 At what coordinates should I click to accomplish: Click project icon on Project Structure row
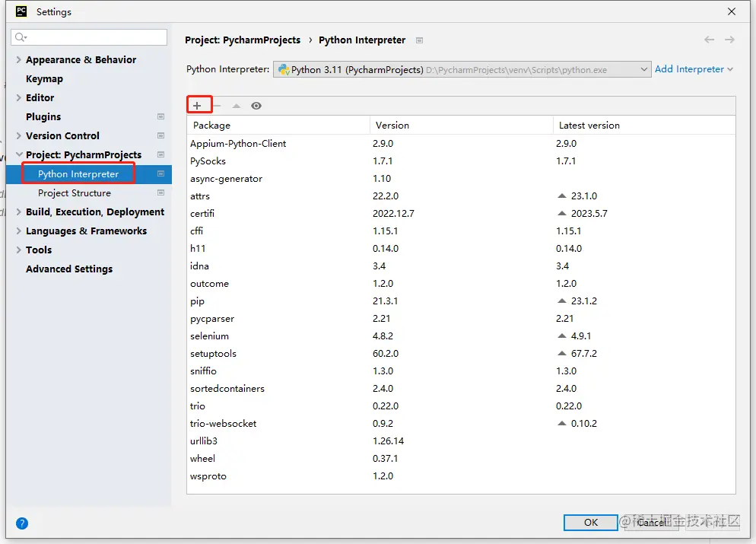(x=161, y=192)
